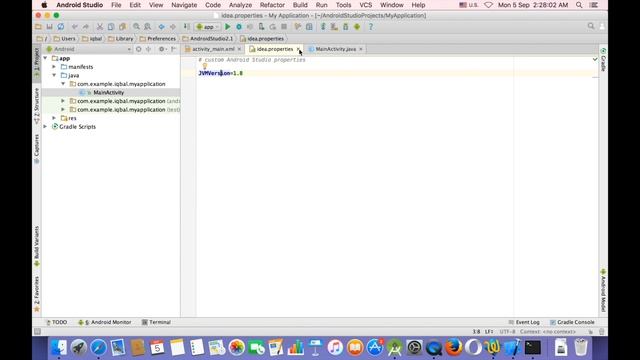Click Spotlight search in the menu bar
Screen dimensions: 640x360
click(x=579, y=5)
